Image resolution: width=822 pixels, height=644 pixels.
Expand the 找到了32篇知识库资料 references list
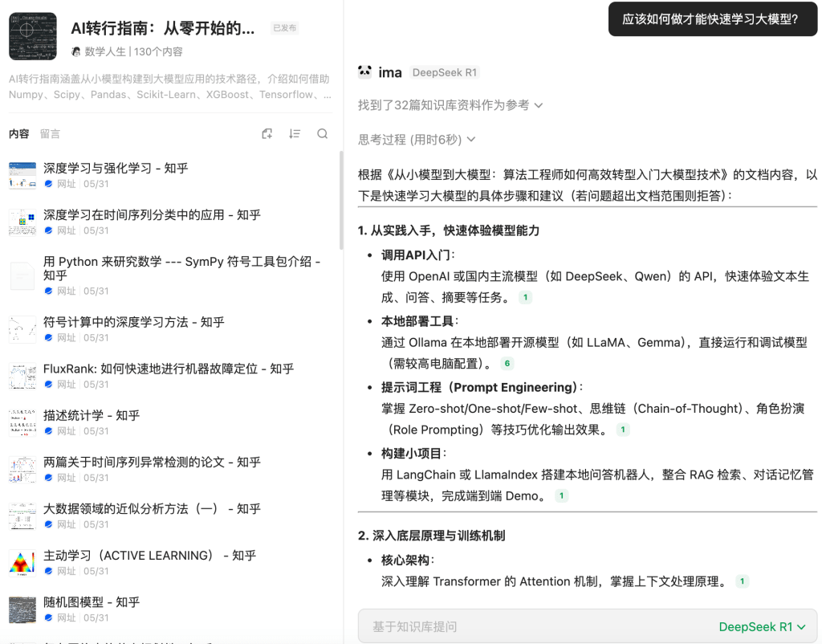450,105
